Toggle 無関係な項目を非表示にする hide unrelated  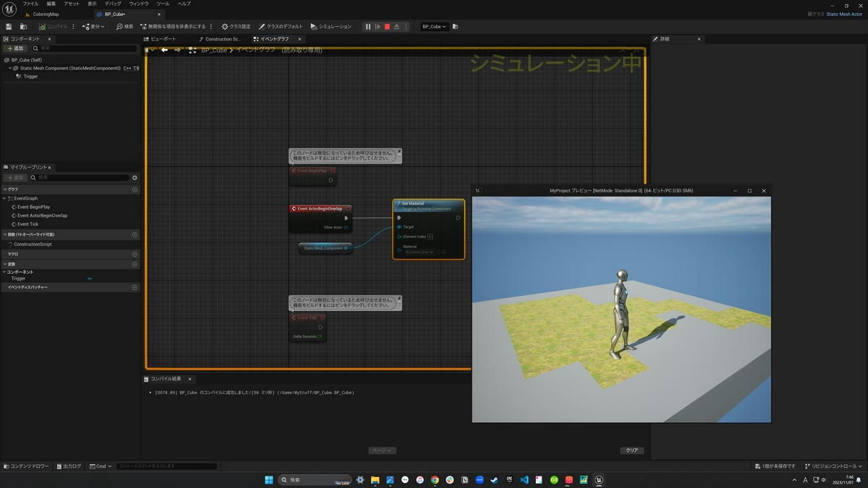point(172,27)
